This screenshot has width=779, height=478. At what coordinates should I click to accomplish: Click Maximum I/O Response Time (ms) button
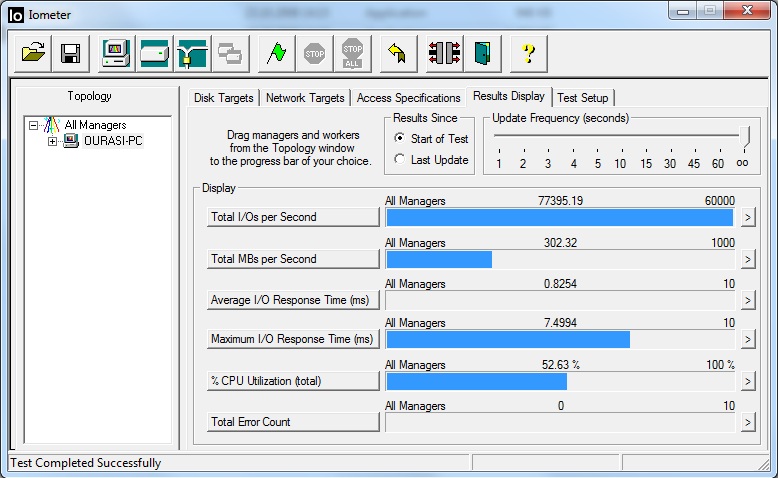293,339
